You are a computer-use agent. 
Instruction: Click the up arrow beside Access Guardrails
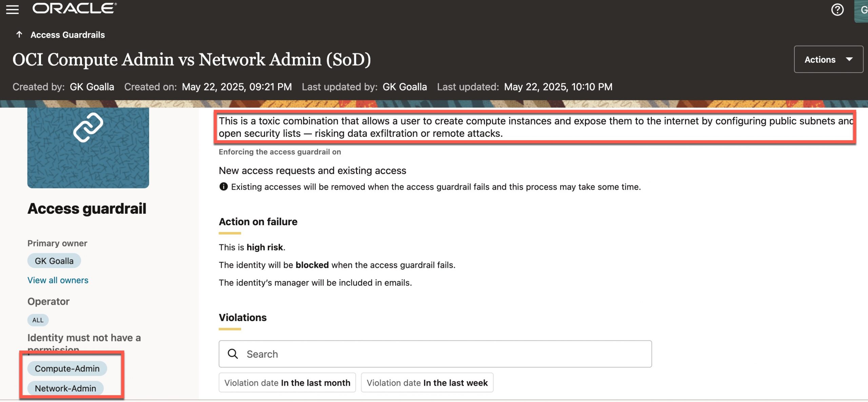tap(19, 35)
